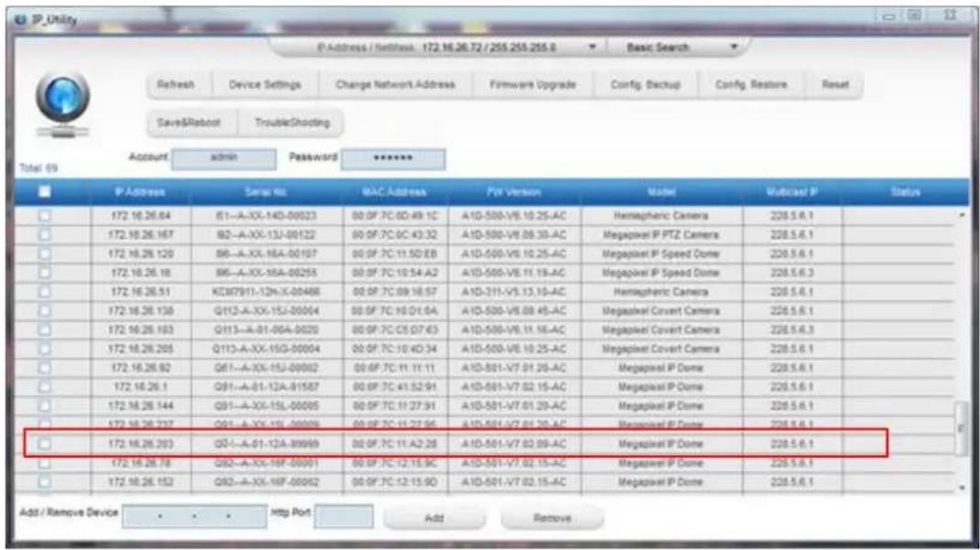
Task: Check the box for 172.16.26.144
Action: [44, 405]
